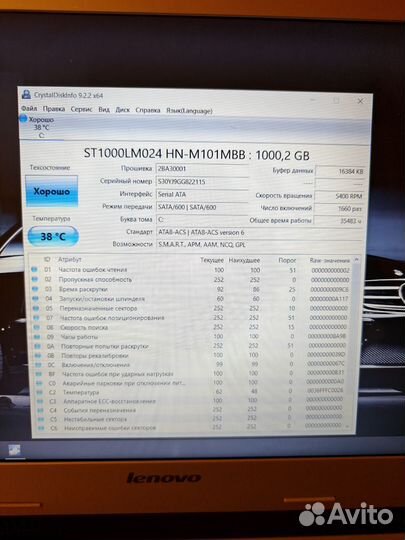Click the Возможности field S.M.A.R.T., APM, AAM
The image size is (405, 540).
click(x=259, y=245)
